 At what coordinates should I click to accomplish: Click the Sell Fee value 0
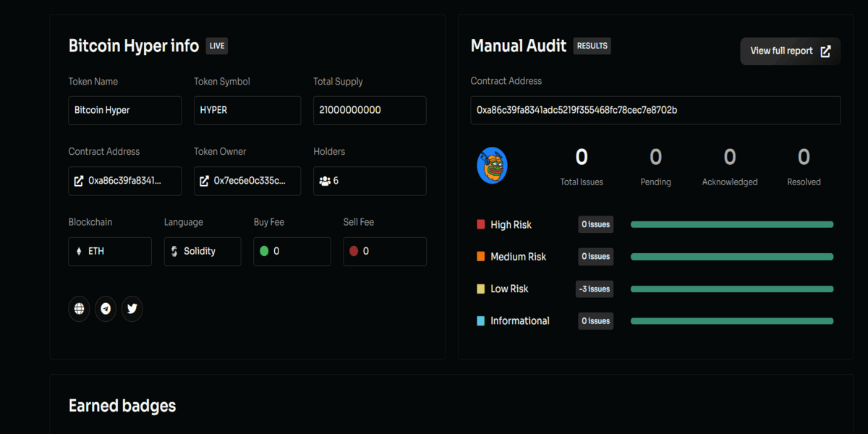coord(366,252)
